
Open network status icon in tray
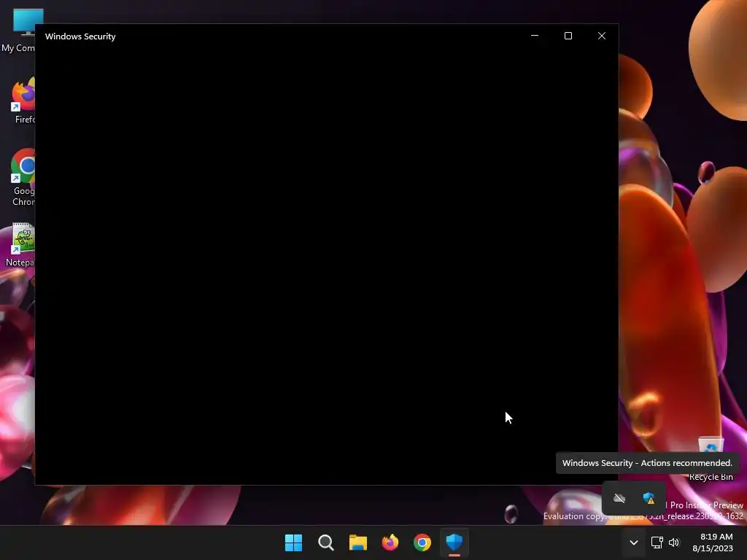coord(657,542)
